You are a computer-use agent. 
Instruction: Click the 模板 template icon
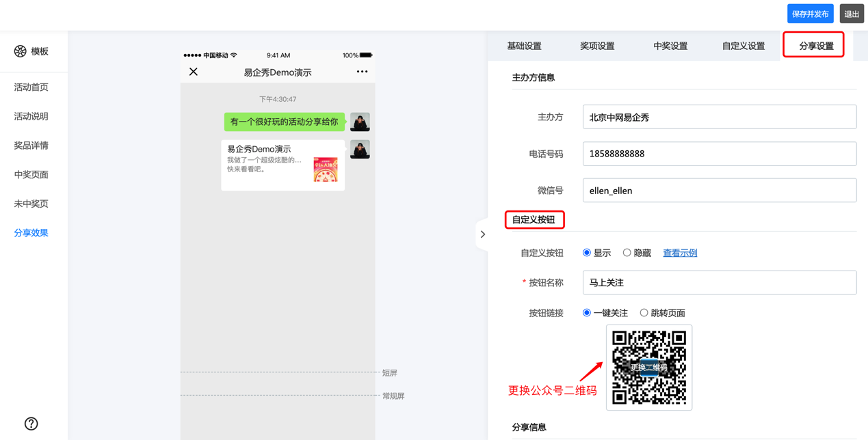(x=21, y=51)
